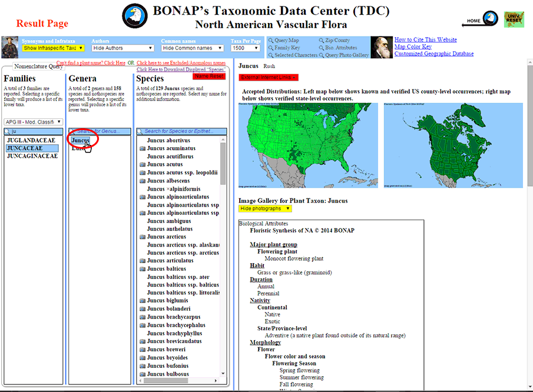Viewport: 533px width, 392px height.
Task: Click camera icon beside Juncus alpinoarticulatus
Action: [x=143, y=197]
